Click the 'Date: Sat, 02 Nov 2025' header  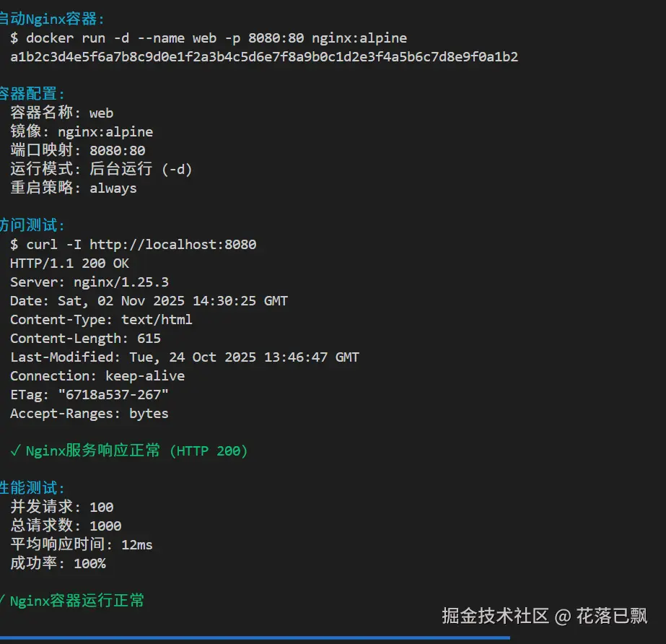click(149, 300)
